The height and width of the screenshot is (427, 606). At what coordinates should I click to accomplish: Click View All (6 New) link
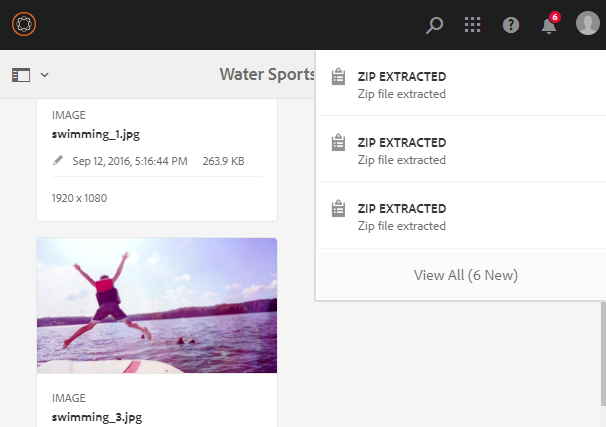[x=465, y=275]
